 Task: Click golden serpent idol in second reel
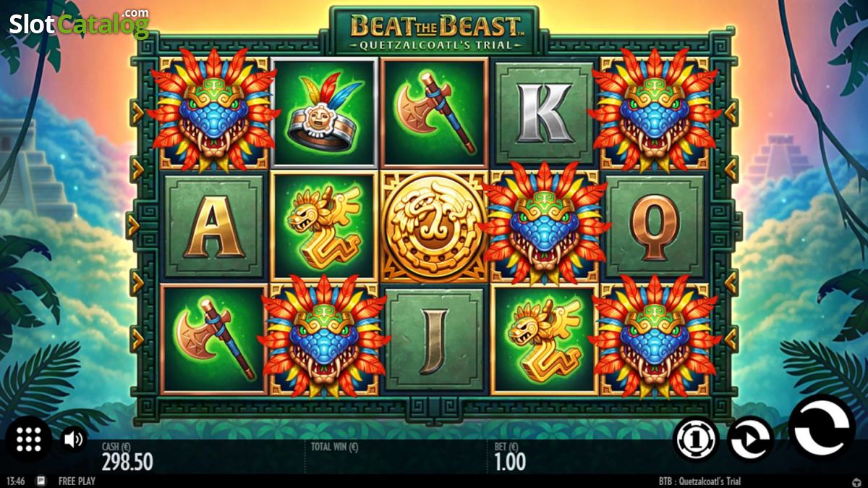(323, 227)
